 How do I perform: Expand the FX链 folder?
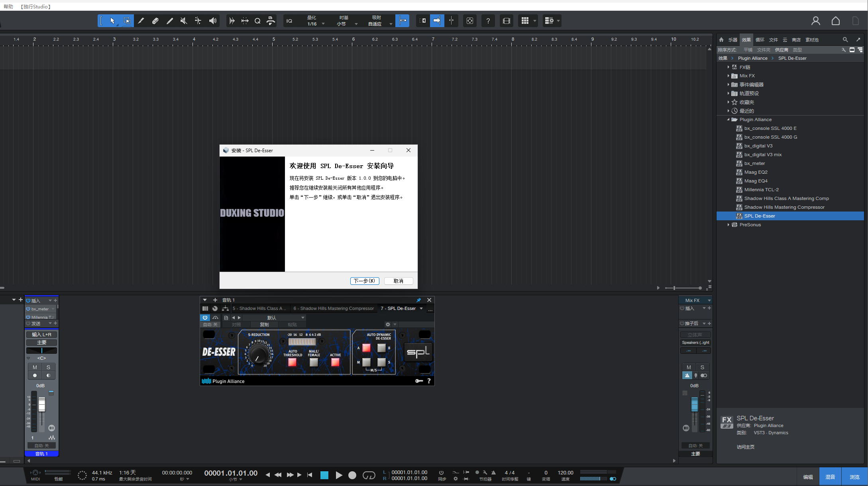[728, 67]
